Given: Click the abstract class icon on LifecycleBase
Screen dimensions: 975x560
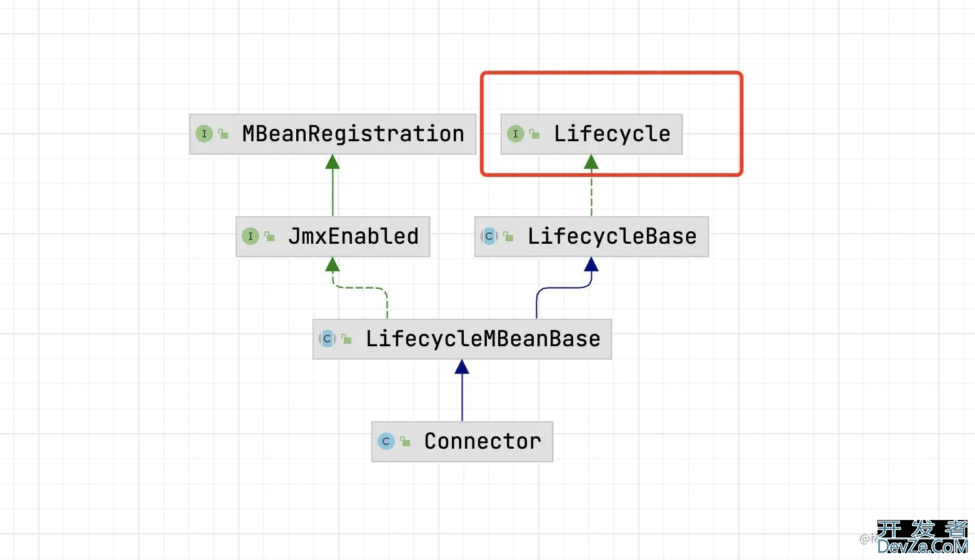Looking at the screenshot, I should (x=489, y=236).
